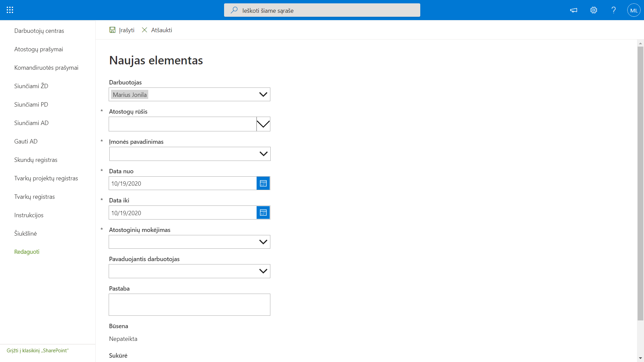This screenshot has width=644, height=362.
Task: Click the Pastaba text area
Action: [190, 305]
